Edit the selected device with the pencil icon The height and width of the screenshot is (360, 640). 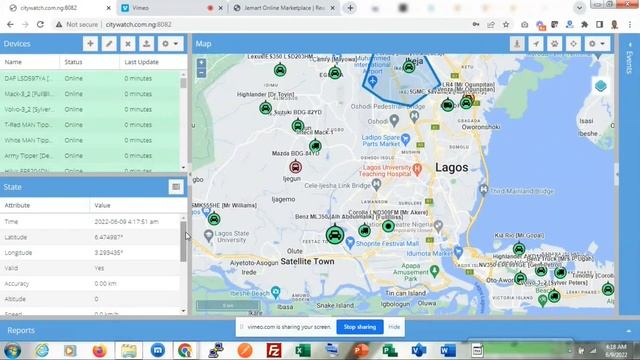click(x=109, y=44)
